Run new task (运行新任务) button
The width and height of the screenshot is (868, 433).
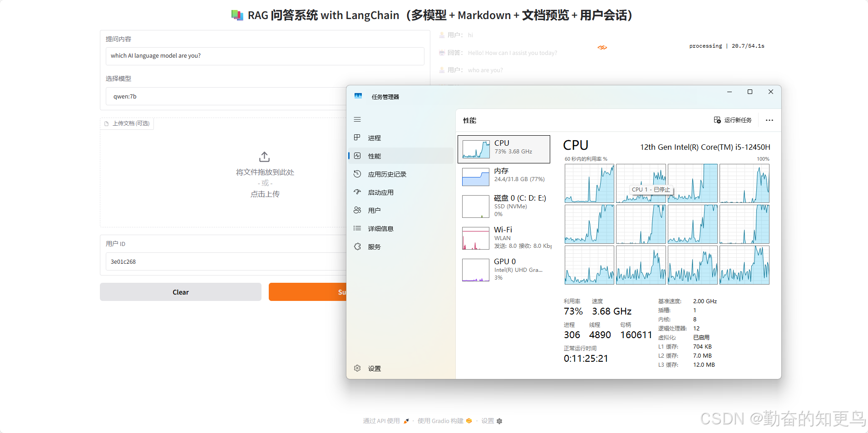coord(733,120)
